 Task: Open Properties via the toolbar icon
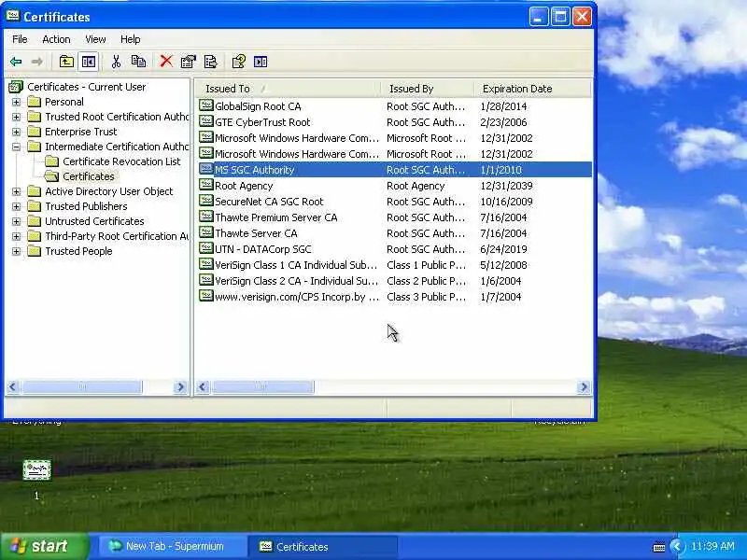point(189,62)
